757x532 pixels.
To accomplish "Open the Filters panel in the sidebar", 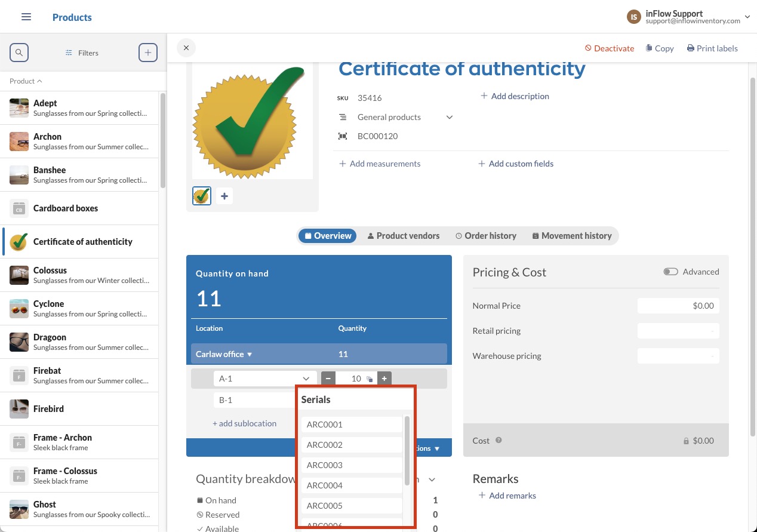I will [81, 53].
